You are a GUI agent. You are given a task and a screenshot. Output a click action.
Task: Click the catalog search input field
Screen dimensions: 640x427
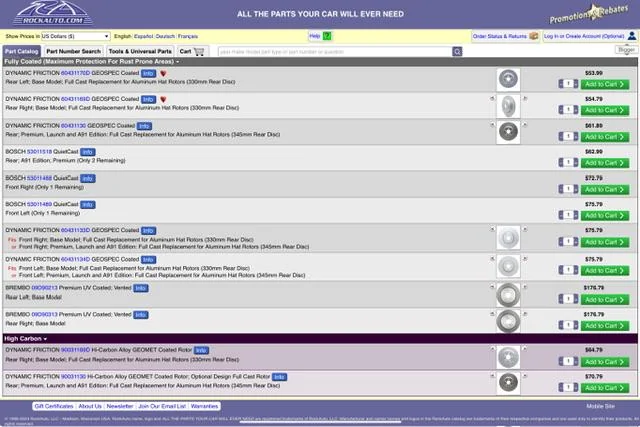[335, 52]
